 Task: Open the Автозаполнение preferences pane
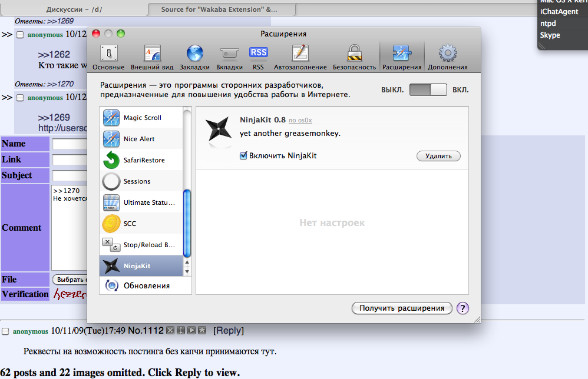(300, 57)
